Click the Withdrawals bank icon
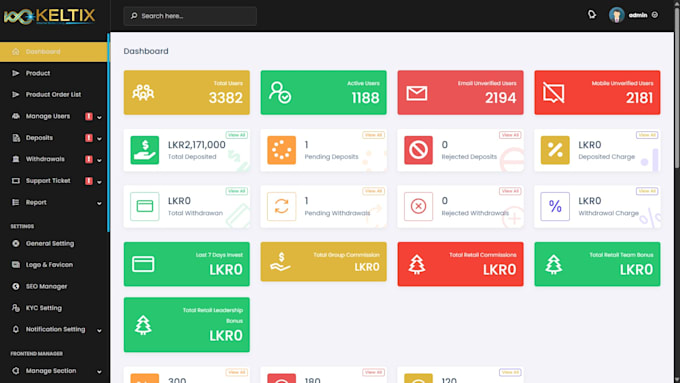The image size is (680, 383). pos(16,159)
